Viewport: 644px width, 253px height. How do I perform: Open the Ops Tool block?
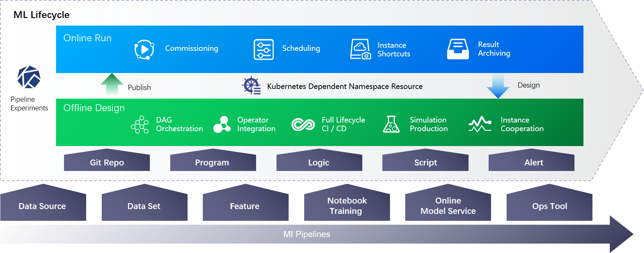(x=550, y=202)
